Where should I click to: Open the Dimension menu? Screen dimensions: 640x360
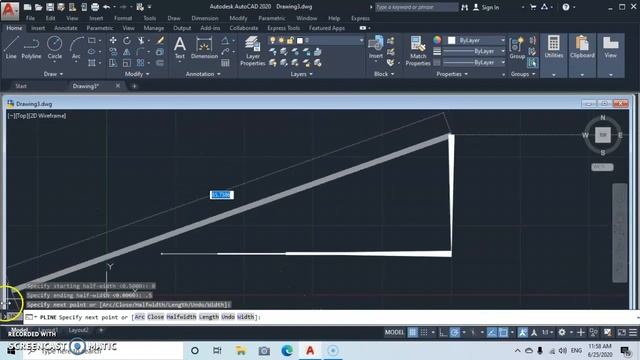coord(205,18)
